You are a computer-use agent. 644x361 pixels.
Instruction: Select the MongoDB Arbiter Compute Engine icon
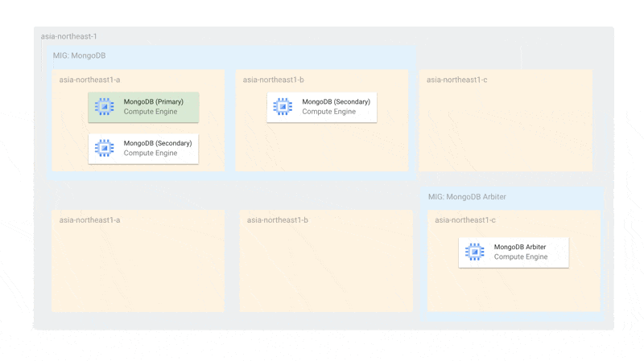[474, 252]
